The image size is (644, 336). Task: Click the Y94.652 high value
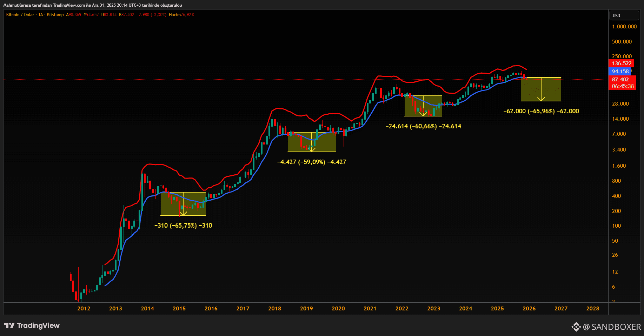tap(91, 15)
